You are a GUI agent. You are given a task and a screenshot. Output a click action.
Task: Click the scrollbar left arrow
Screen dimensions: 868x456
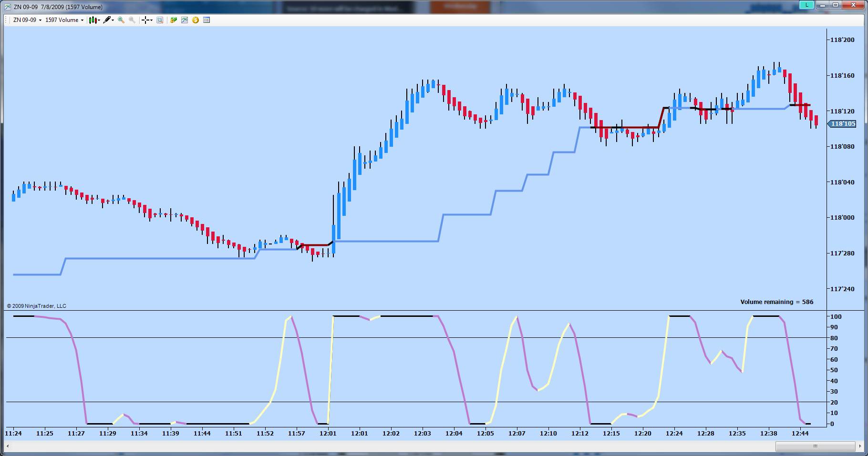pos(8,446)
